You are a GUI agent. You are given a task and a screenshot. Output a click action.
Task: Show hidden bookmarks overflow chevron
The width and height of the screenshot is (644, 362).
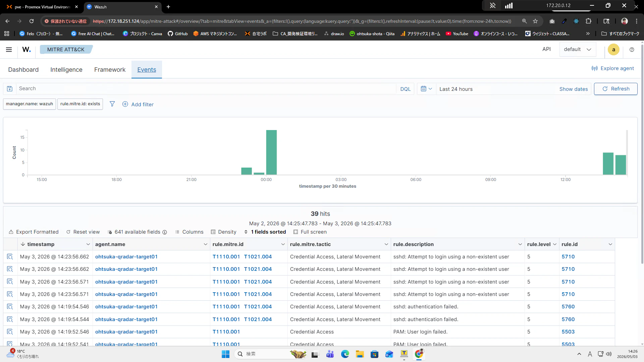[588, 34]
